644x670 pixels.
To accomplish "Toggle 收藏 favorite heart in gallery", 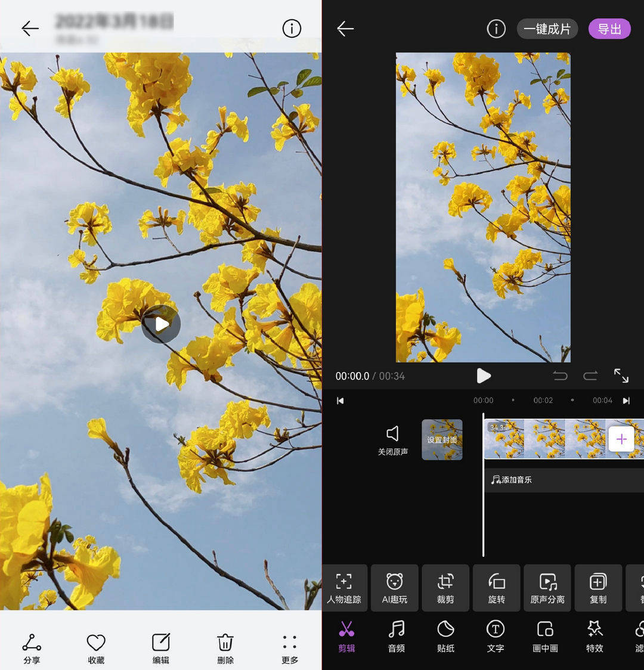I will (x=96, y=649).
